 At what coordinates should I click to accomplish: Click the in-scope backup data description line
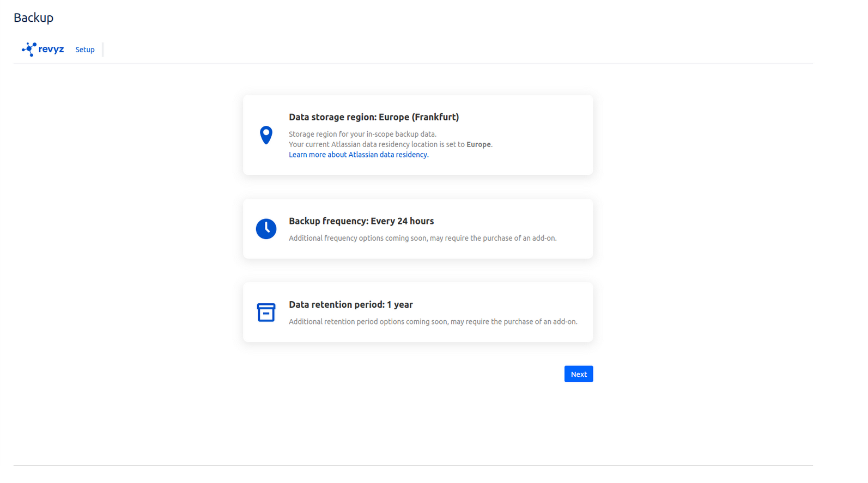tap(362, 134)
